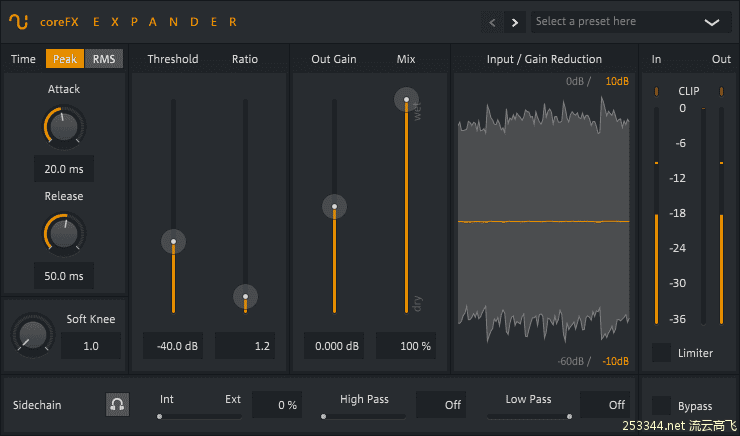Image resolution: width=740 pixels, height=436 pixels.
Task: Enable the Bypass checkbox
Action: (x=661, y=405)
